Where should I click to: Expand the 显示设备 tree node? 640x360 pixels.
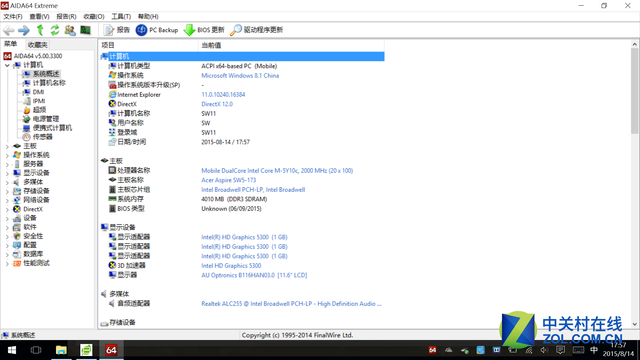coord(7,173)
